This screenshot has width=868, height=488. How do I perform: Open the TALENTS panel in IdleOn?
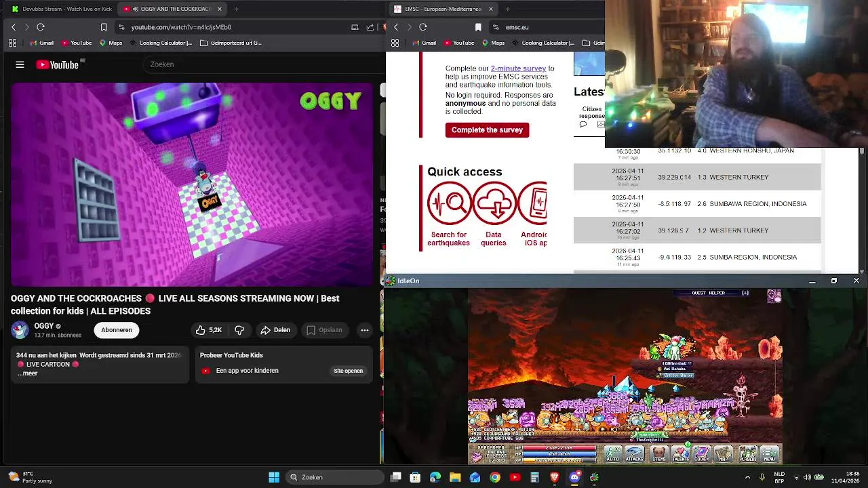click(680, 454)
